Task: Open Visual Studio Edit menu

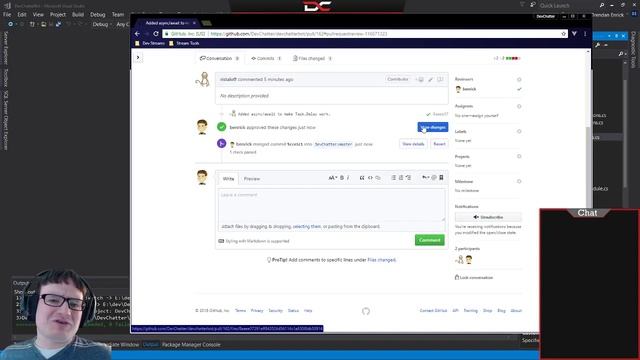Action: 22,15
